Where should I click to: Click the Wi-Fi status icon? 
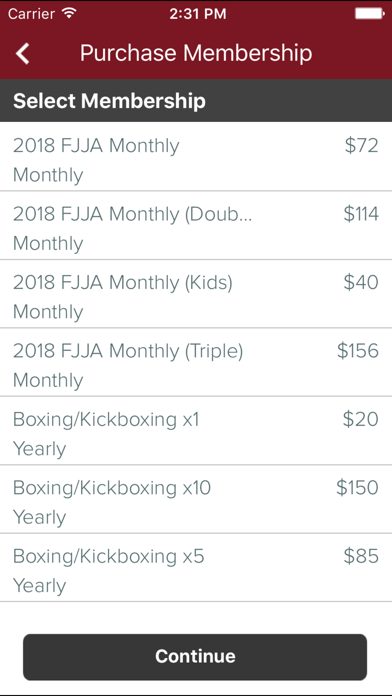click(69, 13)
